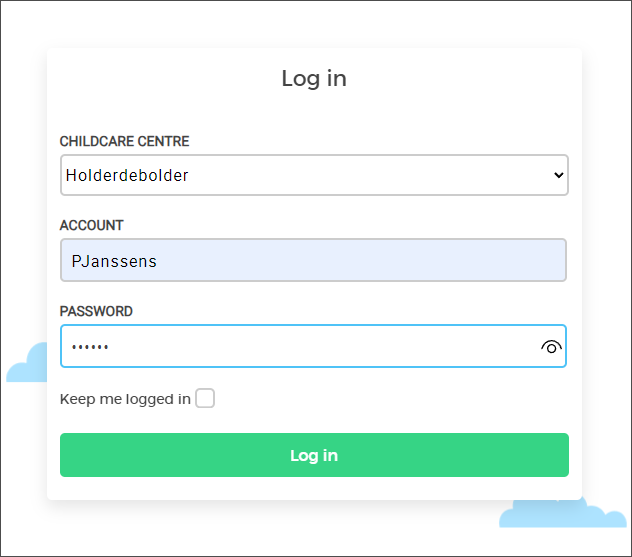Screen dimensions: 632x557
Task: Click the ACCOUNT field label
Action: (x=92, y=226)
